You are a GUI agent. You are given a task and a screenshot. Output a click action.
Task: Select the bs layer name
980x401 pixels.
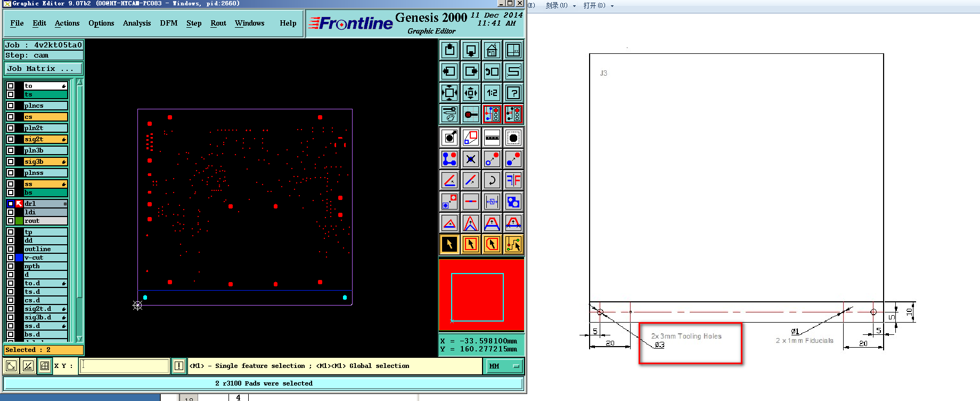click(46, 193)
